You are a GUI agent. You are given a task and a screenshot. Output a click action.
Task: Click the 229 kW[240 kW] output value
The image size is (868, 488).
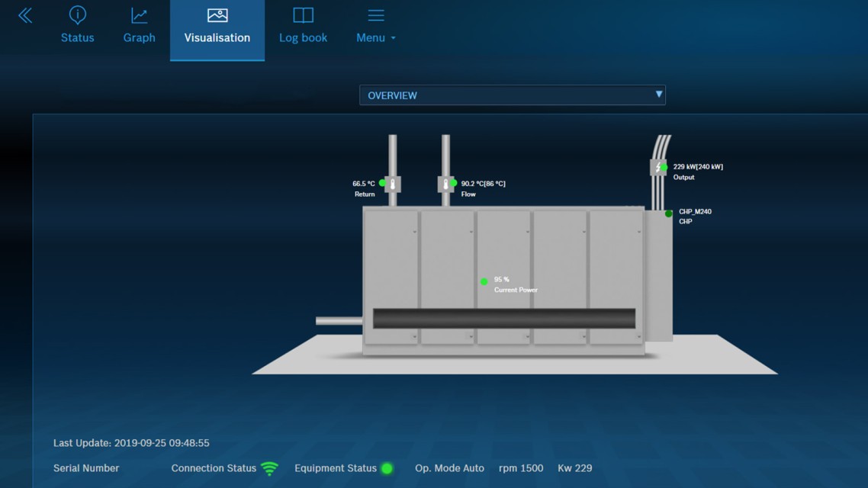[698, 167]
